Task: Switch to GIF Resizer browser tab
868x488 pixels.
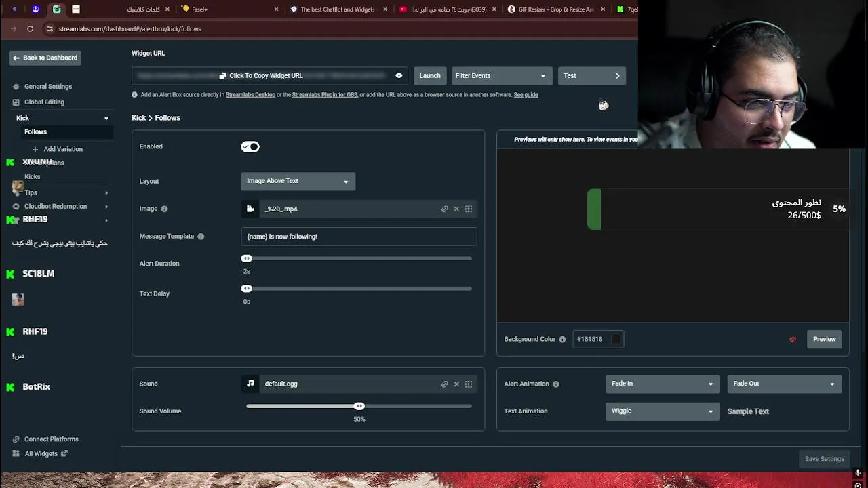Action: tap(556, 9)
